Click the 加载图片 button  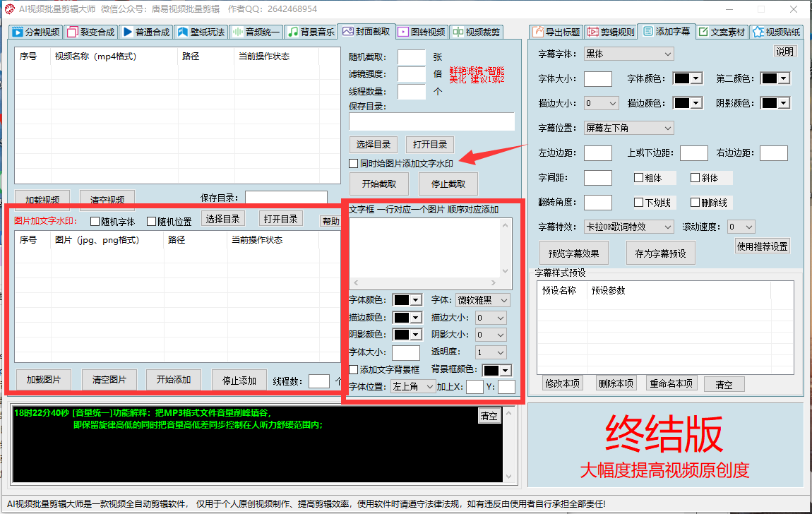(44, 379)
